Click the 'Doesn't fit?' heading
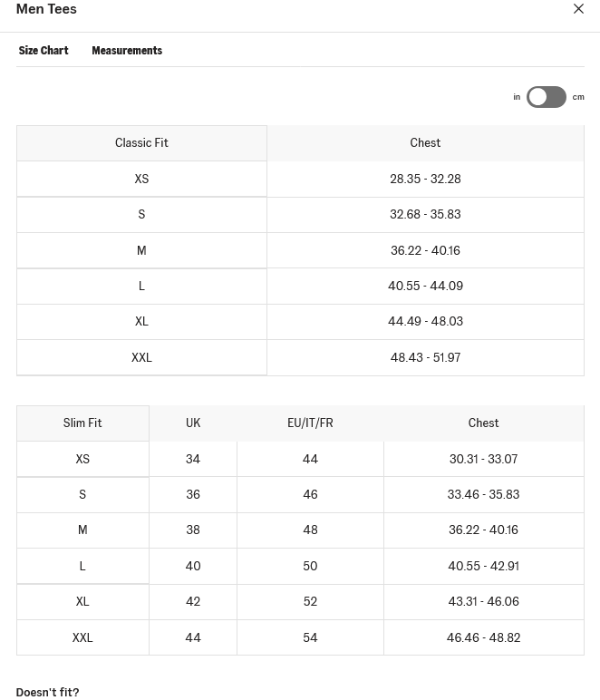The image size is (600, 700). point(47,692)
